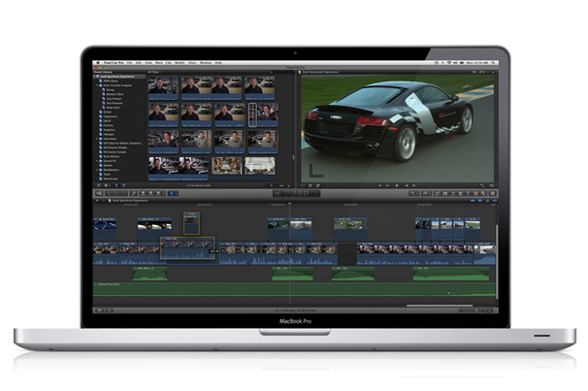Adjust the timeline zoom slider at the timeline's bottom right
This screenshot has width=588, height=391.
point(478,310)
